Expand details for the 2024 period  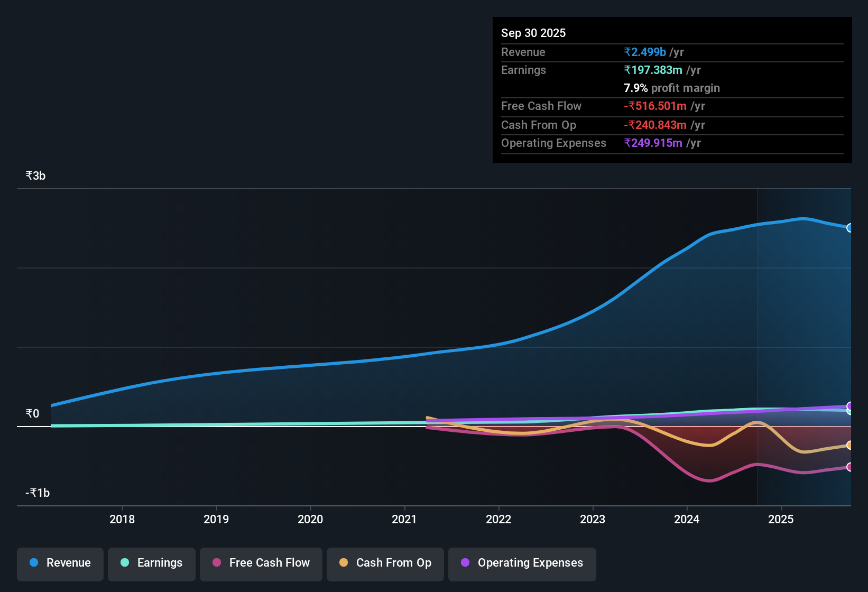point(686,519)
